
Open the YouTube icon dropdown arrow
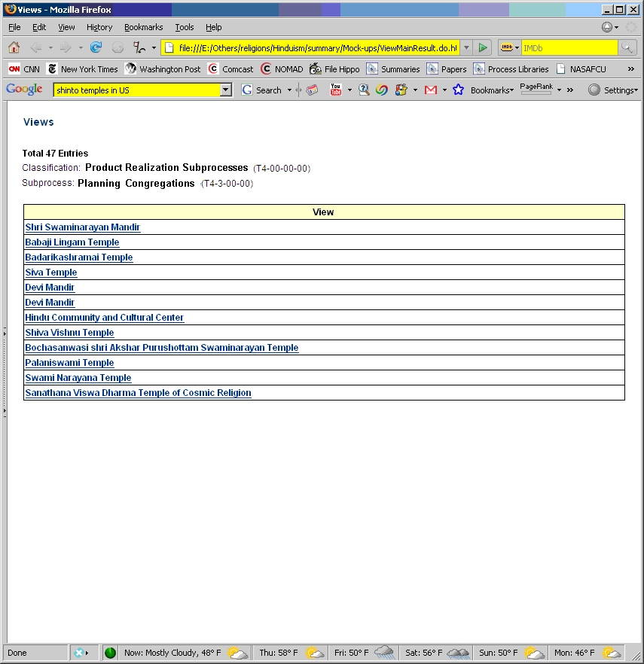349,90
